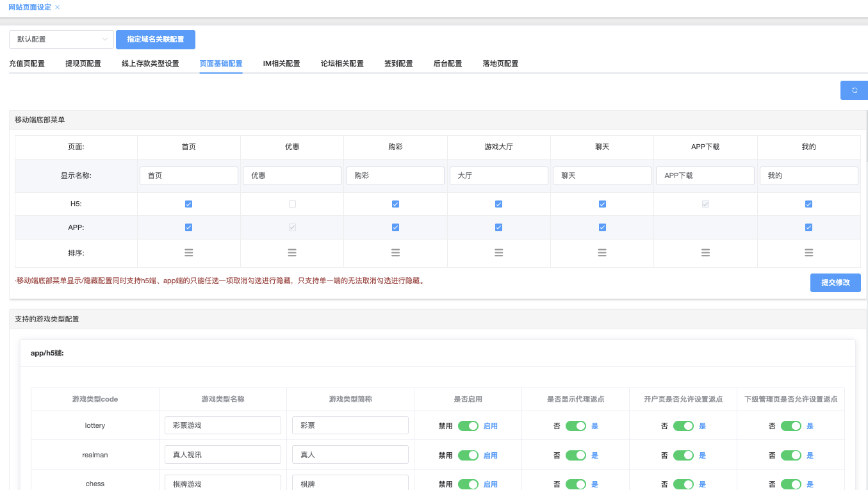Click the 指定域名关联配置 button
868x490 pixels.
tap(156, 39)
